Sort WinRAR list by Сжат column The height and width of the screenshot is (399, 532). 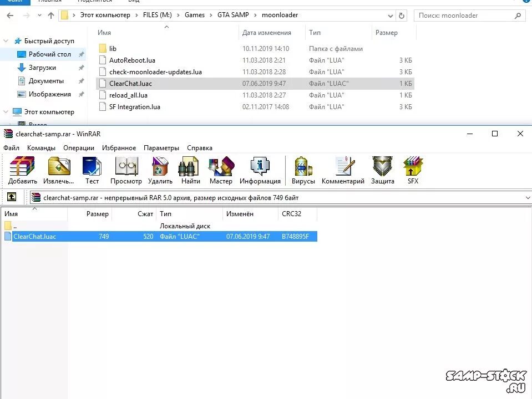(134, 214)
